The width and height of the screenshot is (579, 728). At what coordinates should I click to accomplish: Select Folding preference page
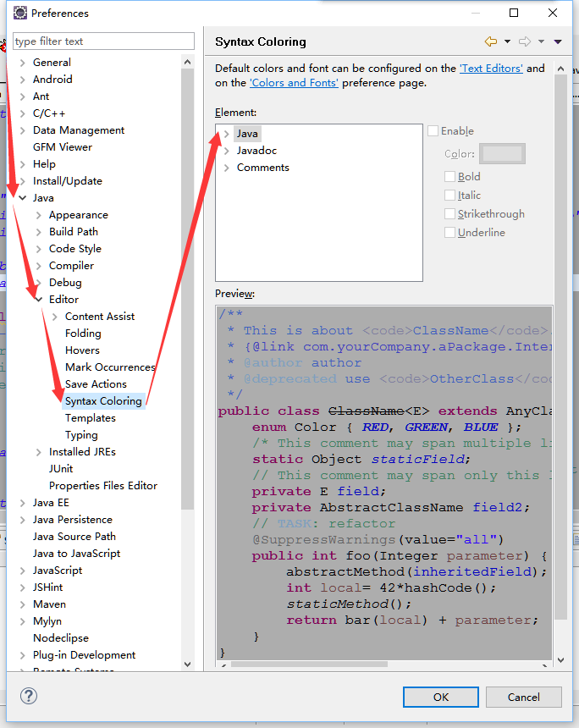point(83,334)
